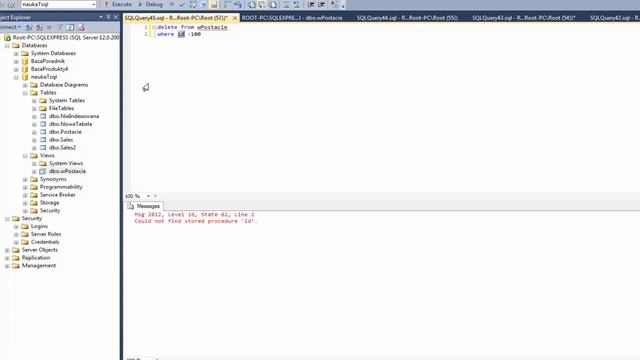Click the wPostacie name in query editor
The width and height of the screenshot is (640, 360).
[212, 27]
